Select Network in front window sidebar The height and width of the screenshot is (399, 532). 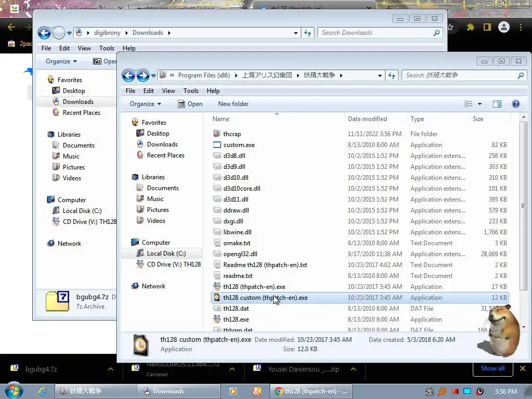[x=153, y=286]
